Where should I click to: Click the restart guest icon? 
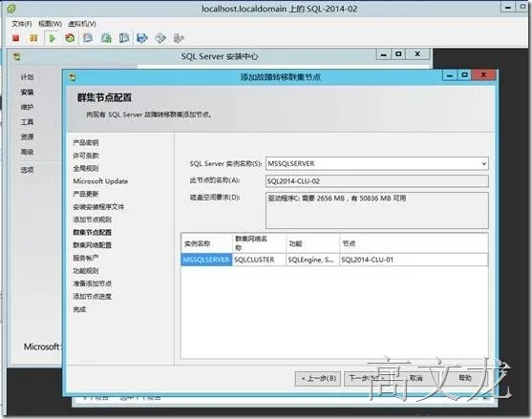point(70,38)
